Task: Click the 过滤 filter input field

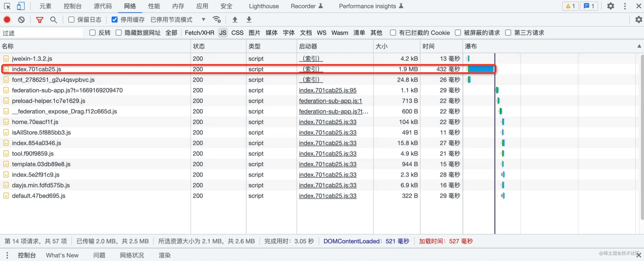Action: point(42,33)
